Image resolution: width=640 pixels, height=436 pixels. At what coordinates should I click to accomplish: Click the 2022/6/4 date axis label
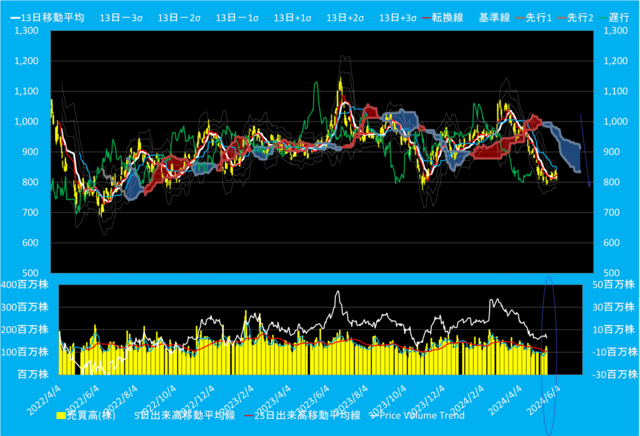[82, 400]
